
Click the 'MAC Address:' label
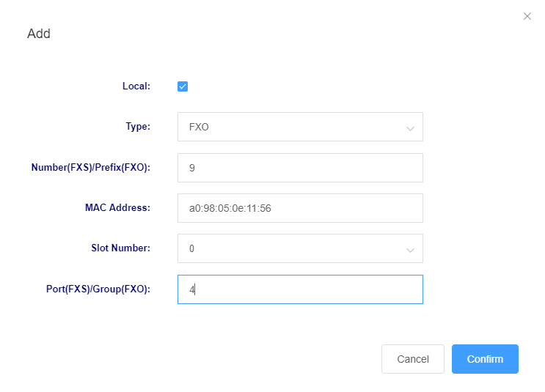pos(118,207)
